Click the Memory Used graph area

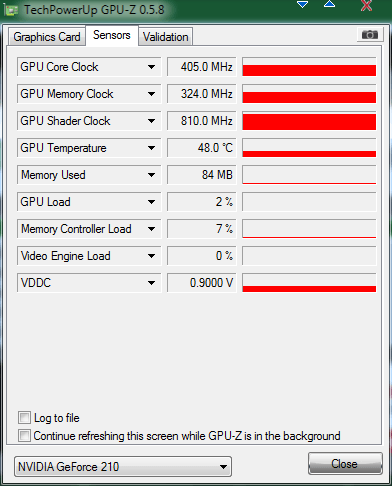tap(309, 175)
